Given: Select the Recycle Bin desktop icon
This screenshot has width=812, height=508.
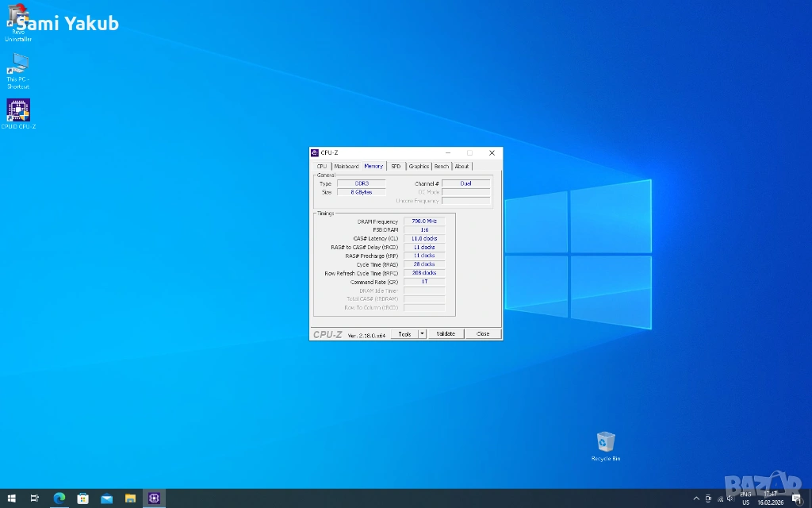Looking at the screenshot, I should click(x=606, y=443).
